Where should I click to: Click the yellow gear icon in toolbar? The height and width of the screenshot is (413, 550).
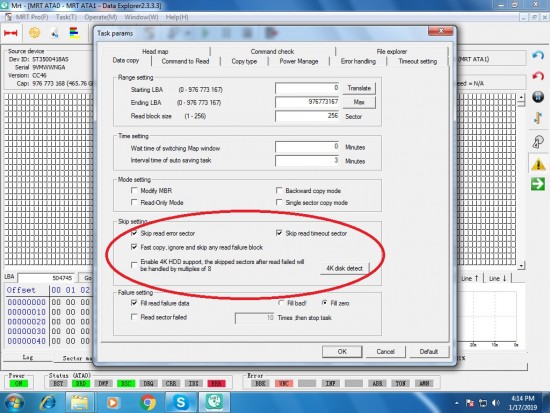pos(34,33)
